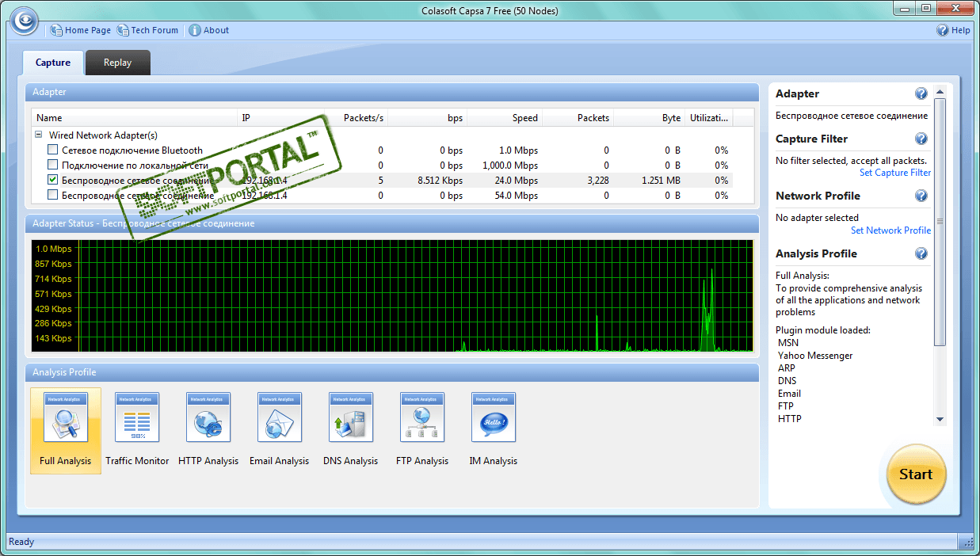Sort by the Utilization column header
This screenshot has width=980, height=556.
[709, 118]
